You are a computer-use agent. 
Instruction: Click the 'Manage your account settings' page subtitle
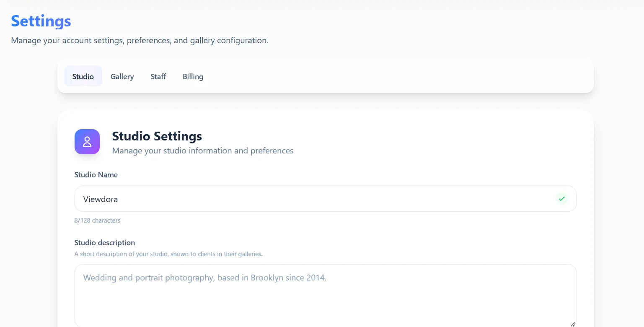[x=140, y=41]
